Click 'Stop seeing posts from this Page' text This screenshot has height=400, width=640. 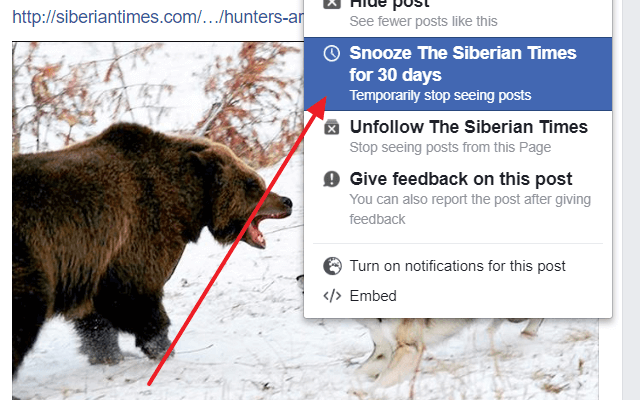[450, 147]
